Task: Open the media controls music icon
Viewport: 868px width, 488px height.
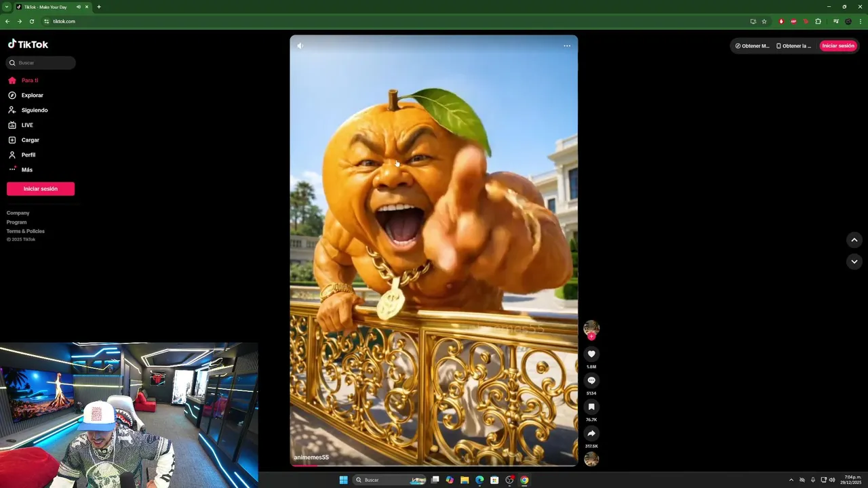Action: click(x=835, y=21)
